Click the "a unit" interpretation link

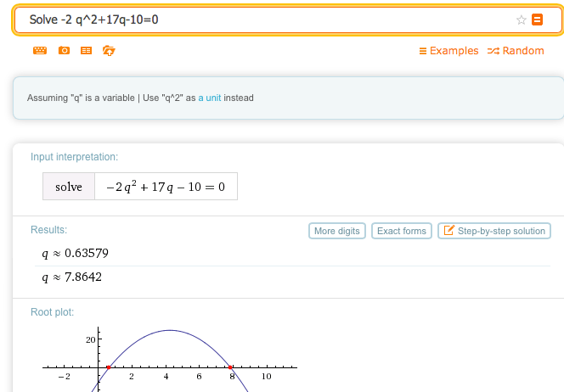tap(209, 98)
